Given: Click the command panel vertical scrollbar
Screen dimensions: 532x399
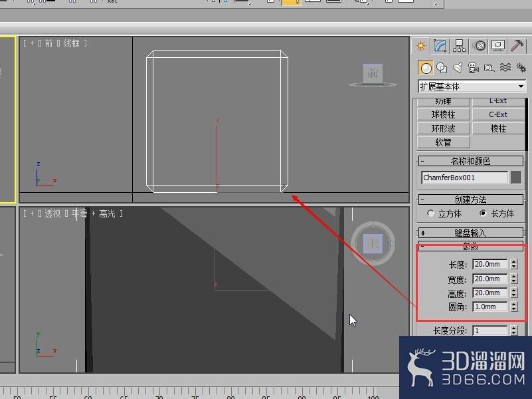Looking at the screenshot, I should coord(527,125).
